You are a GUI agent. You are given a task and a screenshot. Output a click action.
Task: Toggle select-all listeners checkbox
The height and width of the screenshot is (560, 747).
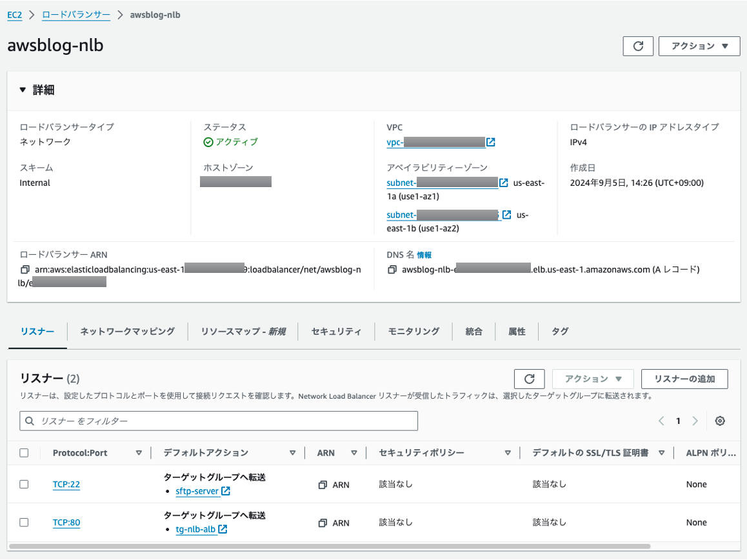pyautogui.click(x=24, y=453)
